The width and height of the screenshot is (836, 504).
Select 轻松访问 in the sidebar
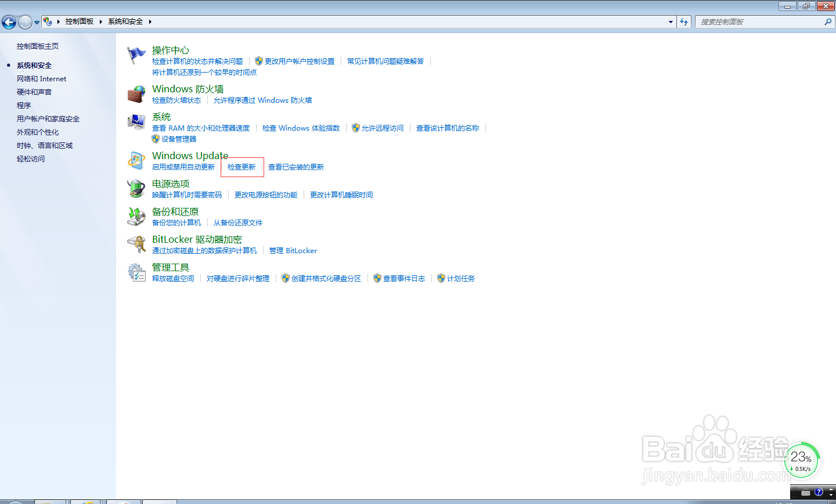click(x=31, y=159)
